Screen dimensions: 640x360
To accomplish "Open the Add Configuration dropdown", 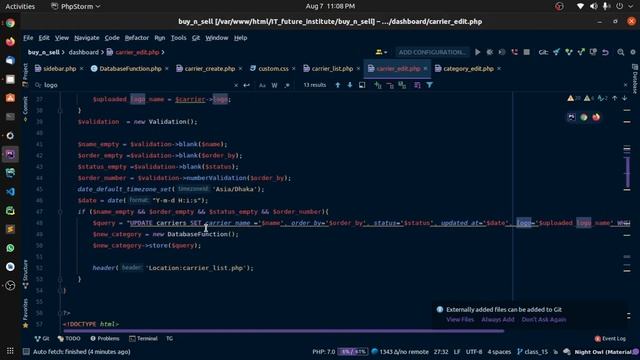I will coord(432,52).
